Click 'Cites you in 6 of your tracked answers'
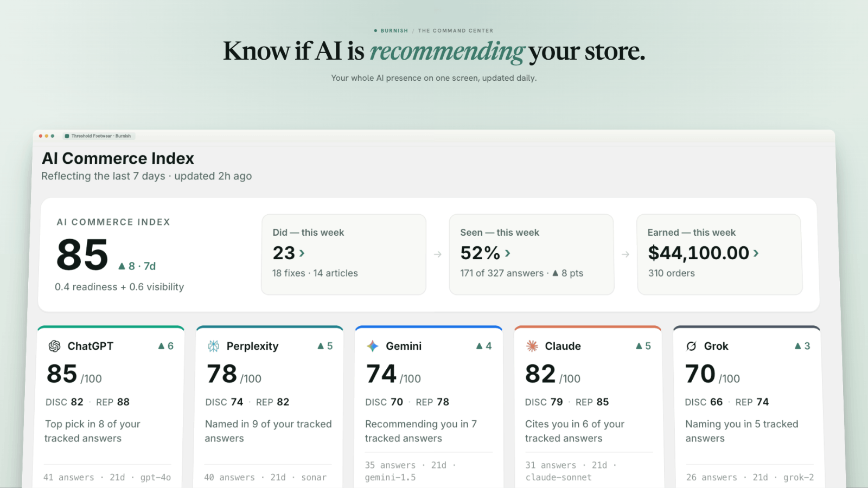Viewport: 868px width, 488px height. (575, 431)
